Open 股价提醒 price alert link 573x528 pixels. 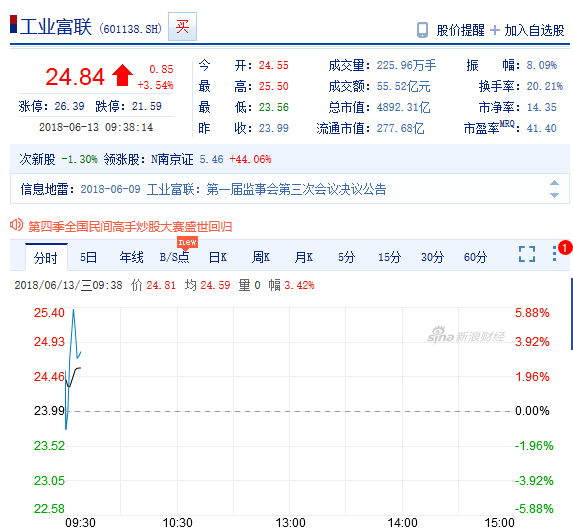(x=460, y=30)
